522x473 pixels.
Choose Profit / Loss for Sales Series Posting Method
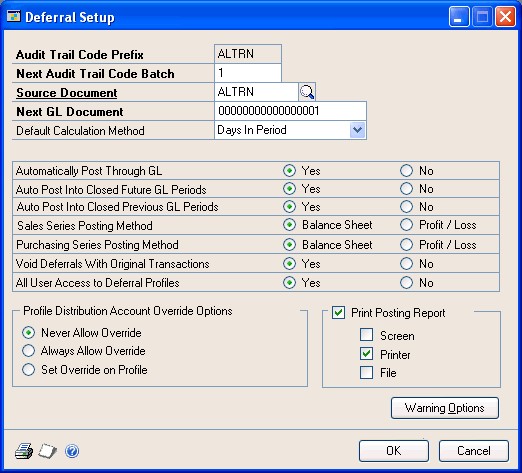406,225
